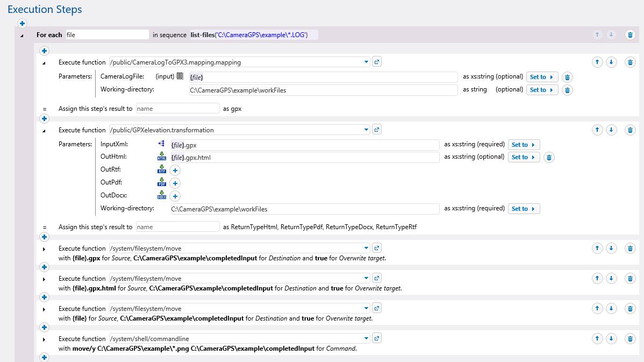
Task: Add a value for the OutDocx parameter
Action: point(175,196)
